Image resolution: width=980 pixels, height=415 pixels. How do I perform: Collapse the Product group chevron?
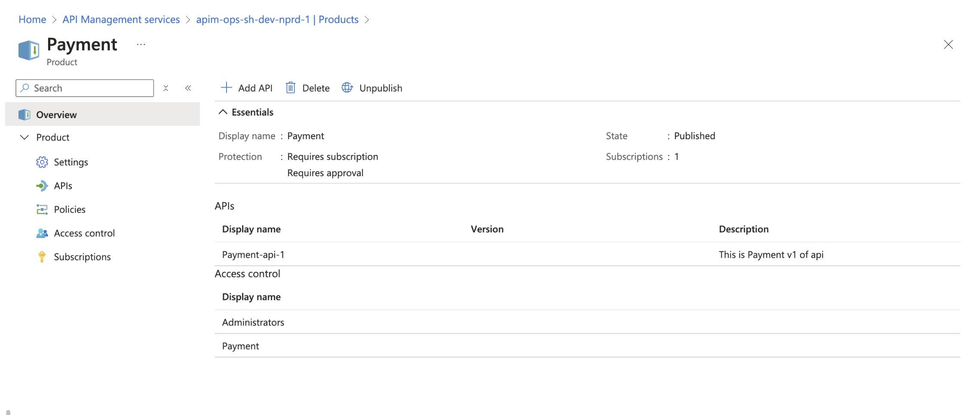point(24,137)
